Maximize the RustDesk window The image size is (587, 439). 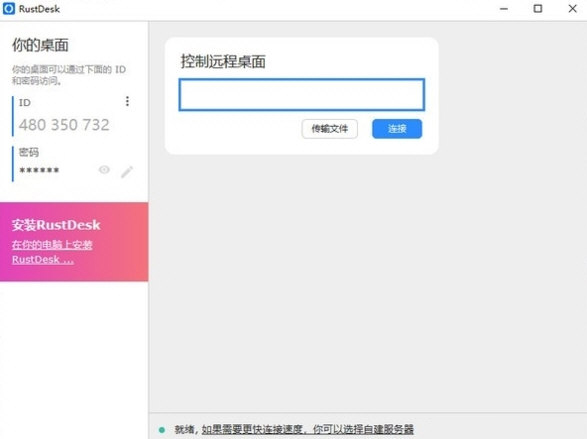(538, 8)
